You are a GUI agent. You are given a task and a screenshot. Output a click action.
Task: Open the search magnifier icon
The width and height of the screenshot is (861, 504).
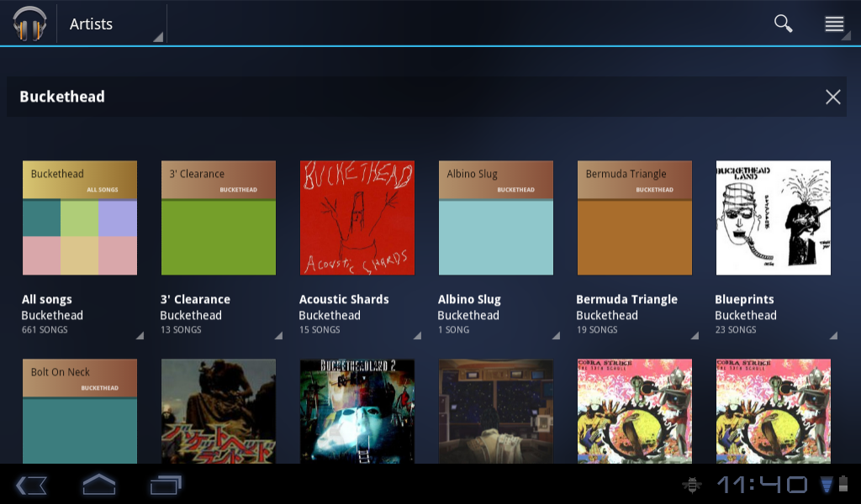click(783, 24)
